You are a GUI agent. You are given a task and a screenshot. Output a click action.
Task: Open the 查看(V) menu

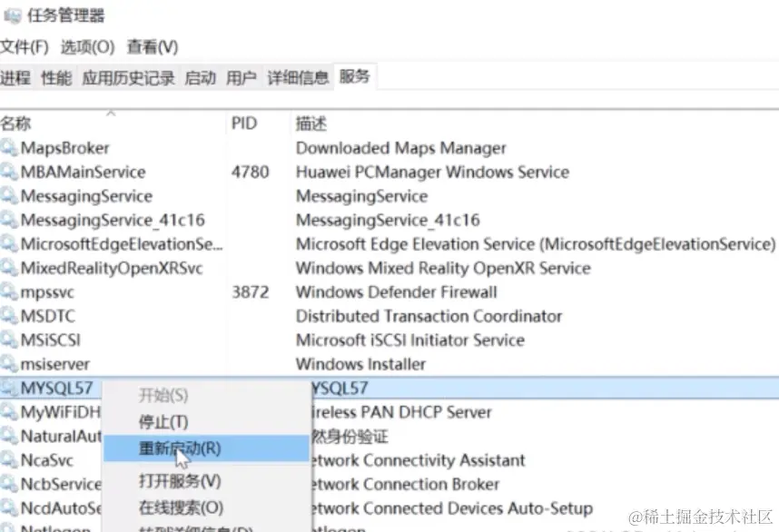click(152, 46)
